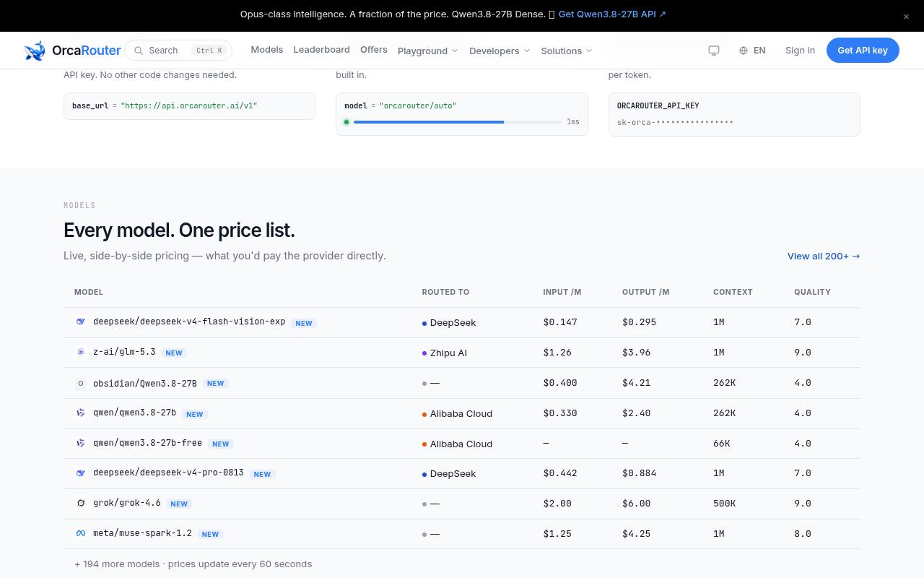Click the grok/grok-4.6 model icon
The width and height of the screenshot is (924, 578).
(81, 504)
